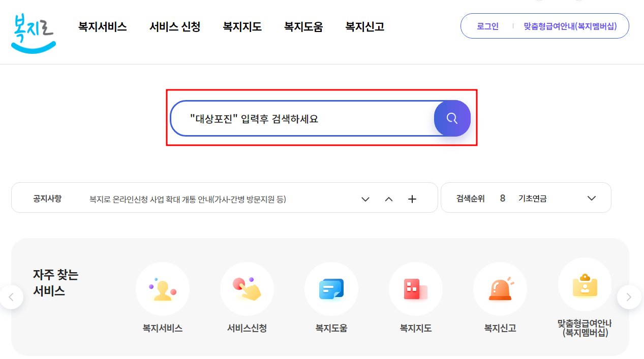Click the magnifying glass search icon
This screenshot has height=359, width=644.
point(452,118)
